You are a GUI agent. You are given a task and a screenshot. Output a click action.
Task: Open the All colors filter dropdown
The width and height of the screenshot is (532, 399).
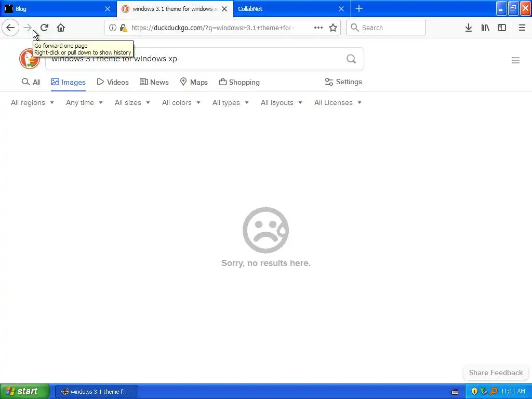click(x=181, y=102)
